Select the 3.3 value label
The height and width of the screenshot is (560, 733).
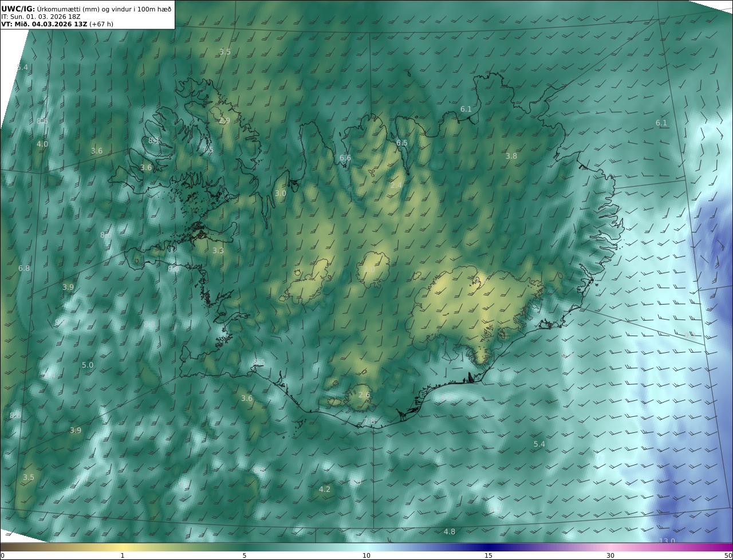218,251
